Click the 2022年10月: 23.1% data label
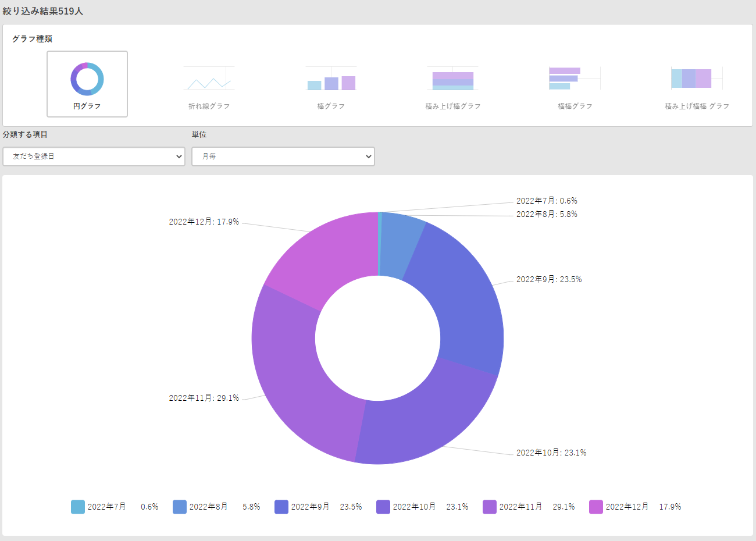756x541 pixels. coord(551,453)
